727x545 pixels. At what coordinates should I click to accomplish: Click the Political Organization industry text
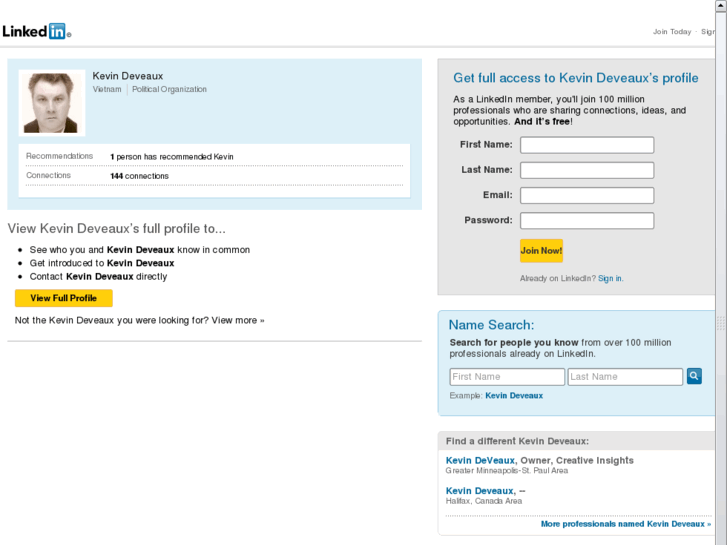tap(169, 89)
